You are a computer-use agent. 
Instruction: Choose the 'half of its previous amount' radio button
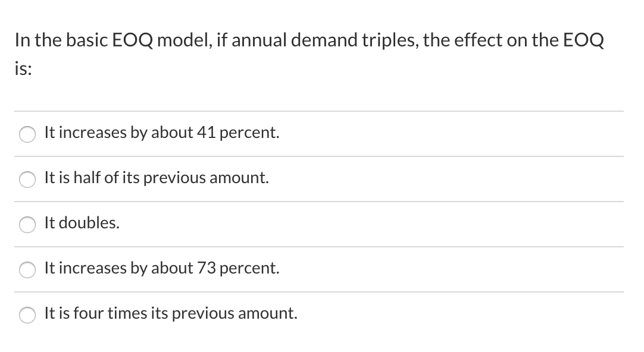27,180
